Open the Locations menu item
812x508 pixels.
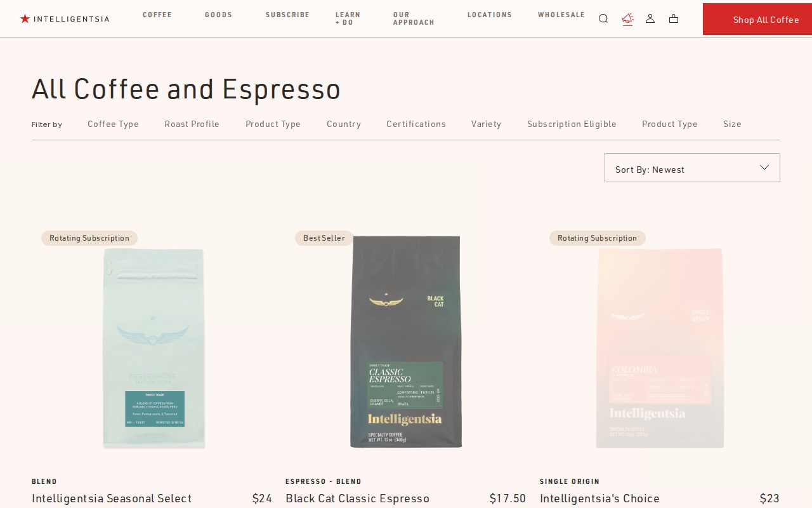pos(490,15)
